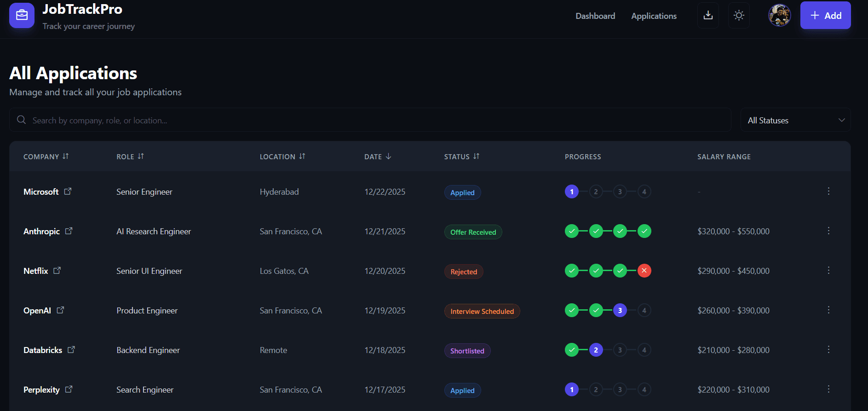Screen dimensions: 868x411
Task: Open row actions menu for Netflix
Action: pyautogui.click(x=828, y=270)
